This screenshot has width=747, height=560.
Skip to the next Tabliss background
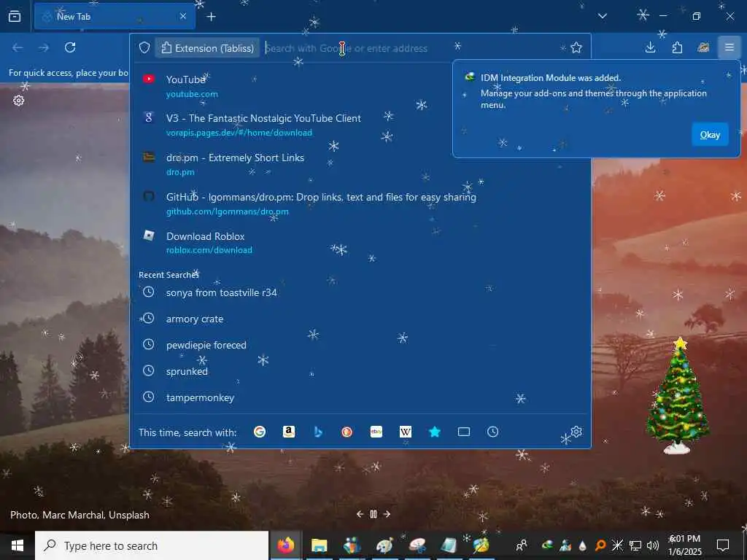pyautogui.click(x=387, y=514)
